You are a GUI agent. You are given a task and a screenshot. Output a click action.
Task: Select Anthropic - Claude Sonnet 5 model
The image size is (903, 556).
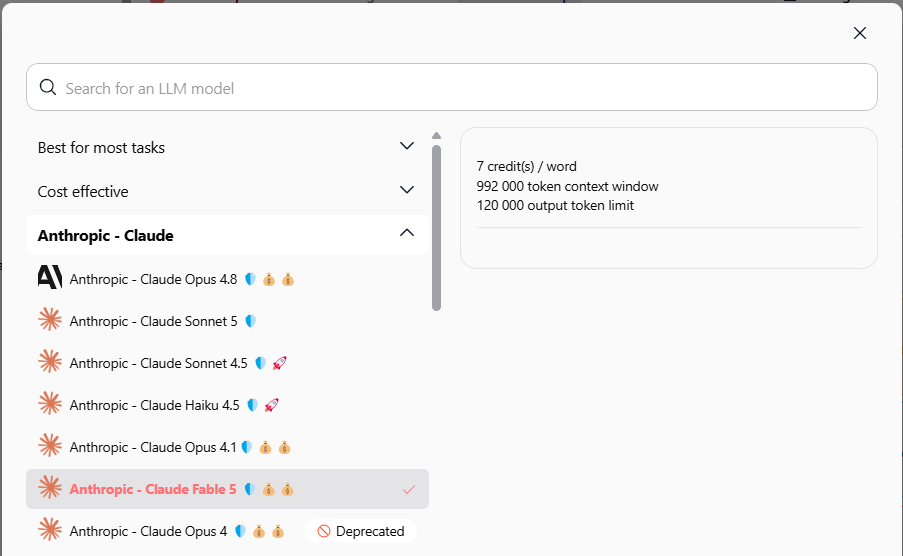pos(227,322)
